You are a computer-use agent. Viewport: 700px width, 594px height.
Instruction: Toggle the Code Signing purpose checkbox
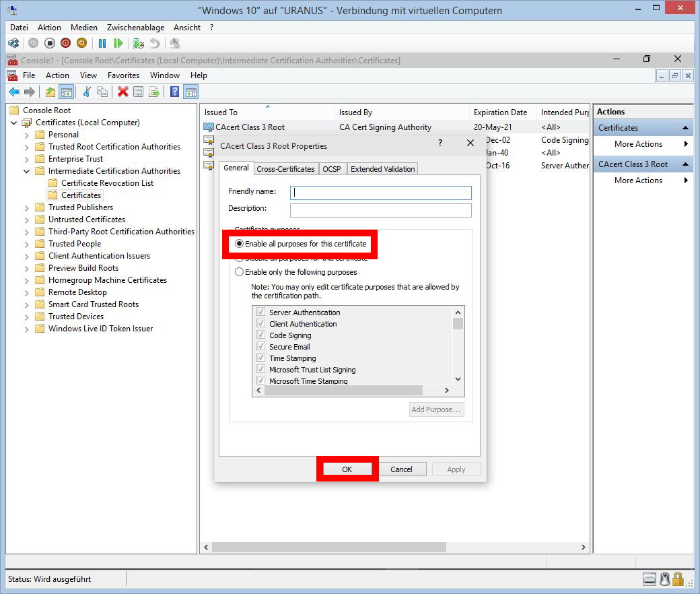(x=260, y=335)
